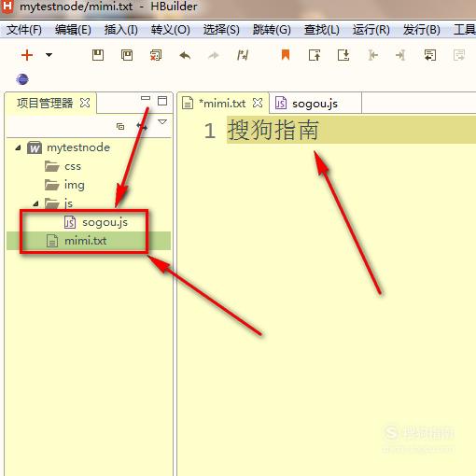The image size is (476, 476).
Task: Toggle the orange bookmark icon
Action: pos(286,55)
